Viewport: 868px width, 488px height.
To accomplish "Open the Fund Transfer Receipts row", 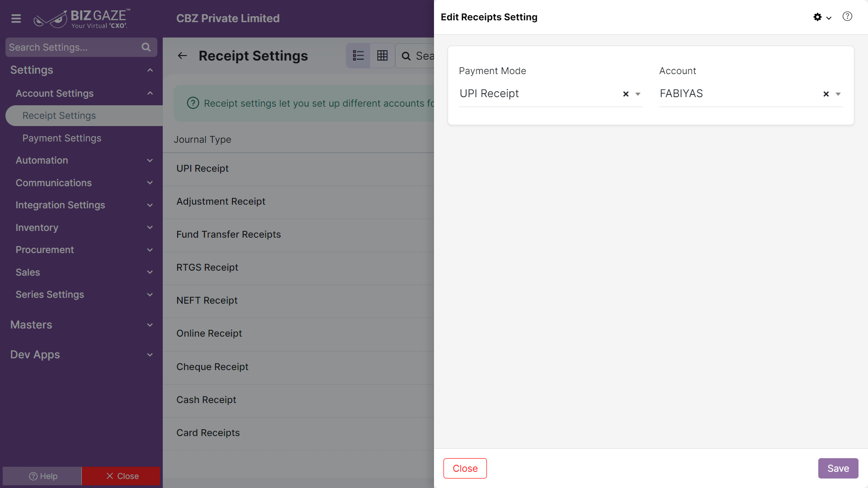I will [x=298, y=235].
